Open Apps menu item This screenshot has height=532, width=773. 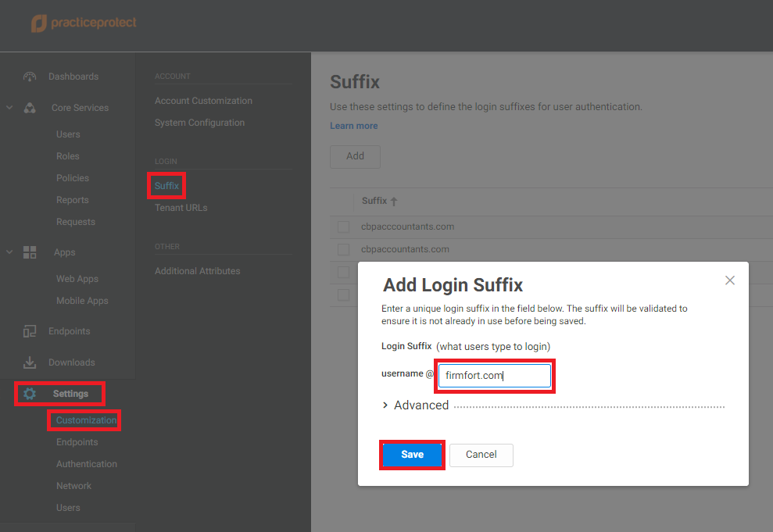click(x=65, y=252)
